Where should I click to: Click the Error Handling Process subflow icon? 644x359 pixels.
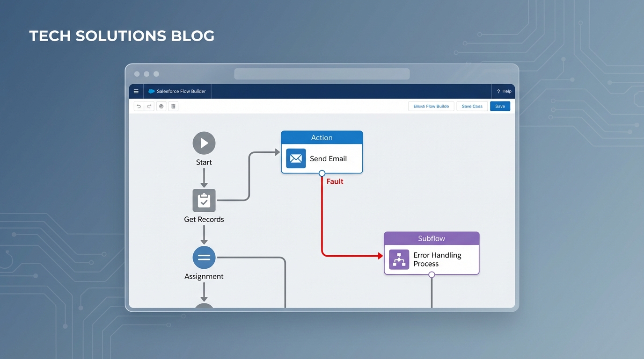point(399,259)
